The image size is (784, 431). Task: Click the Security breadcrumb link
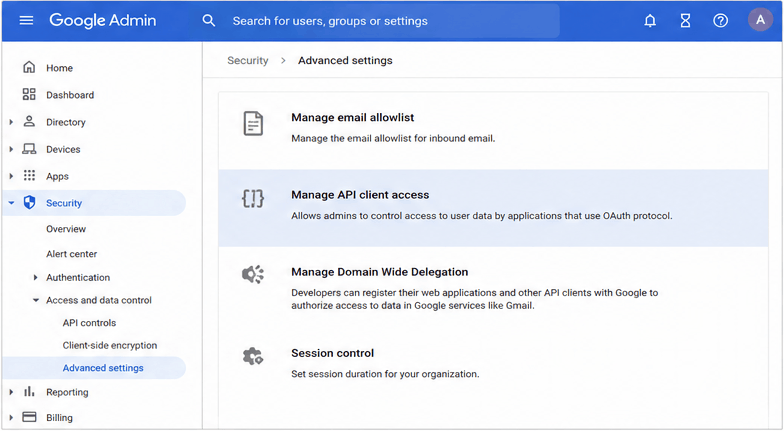[x=248, y=60]
